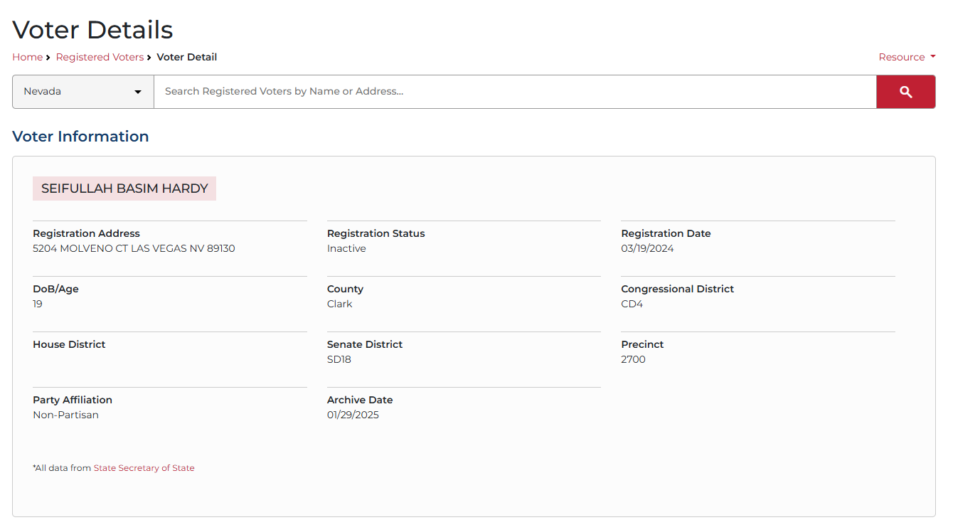Click the 03/19/2024 registration date
980x520 pixels.
click(x=647, y=248)
